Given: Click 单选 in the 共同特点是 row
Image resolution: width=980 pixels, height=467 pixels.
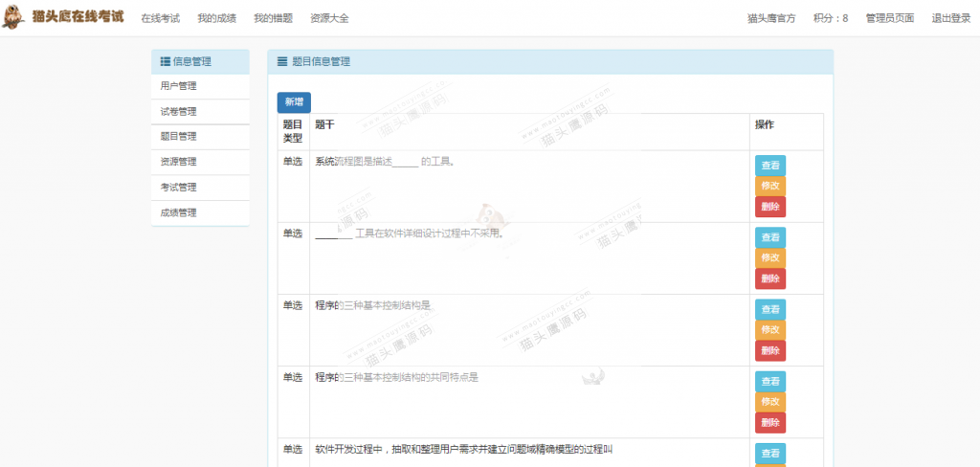Looking at the screenshot, I should click(x=293, y=378).
